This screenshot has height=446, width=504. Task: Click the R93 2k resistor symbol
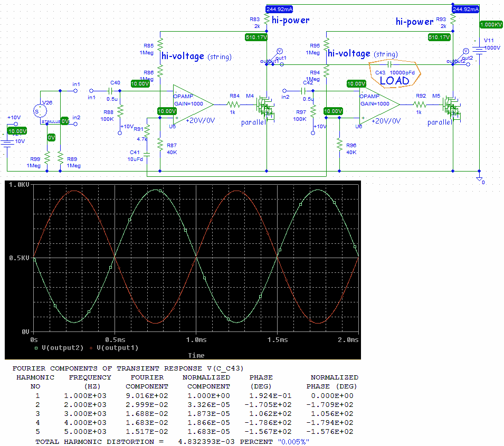tap(453, 18)
